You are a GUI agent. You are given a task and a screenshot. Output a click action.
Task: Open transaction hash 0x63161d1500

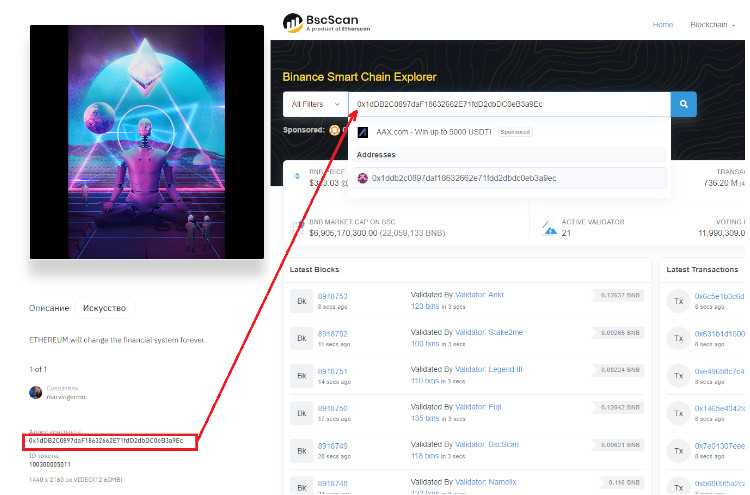point(719,334)
